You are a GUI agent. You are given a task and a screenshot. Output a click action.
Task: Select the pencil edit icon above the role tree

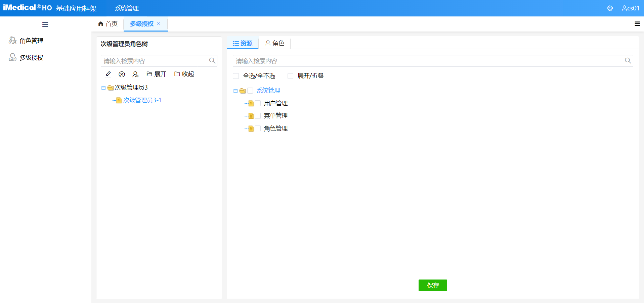[x=108, y=74]
